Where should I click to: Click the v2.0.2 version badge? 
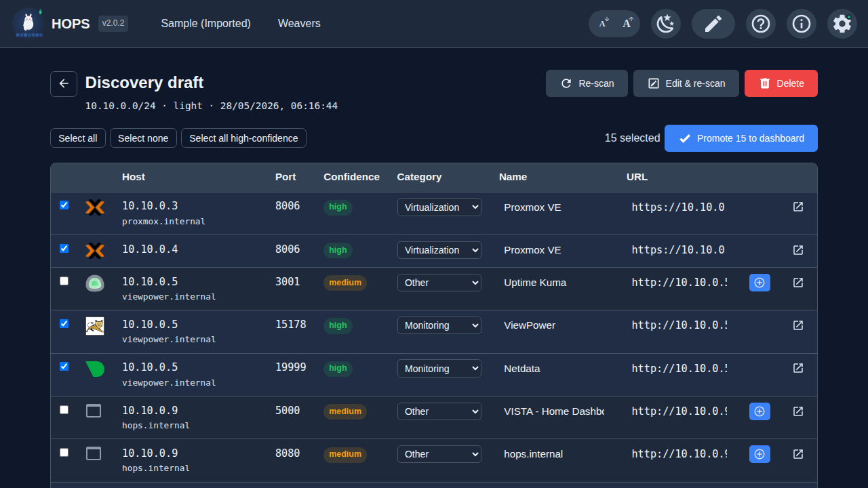click(x=113, y=24)
